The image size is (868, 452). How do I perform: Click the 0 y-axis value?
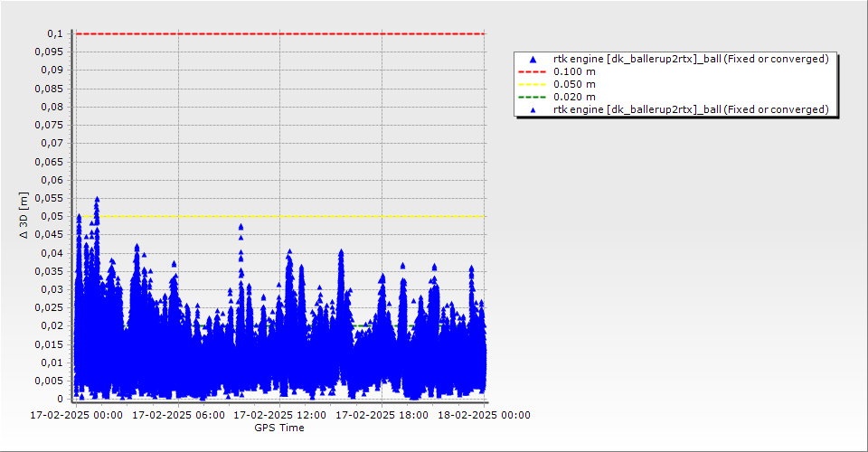click(60, 399)
